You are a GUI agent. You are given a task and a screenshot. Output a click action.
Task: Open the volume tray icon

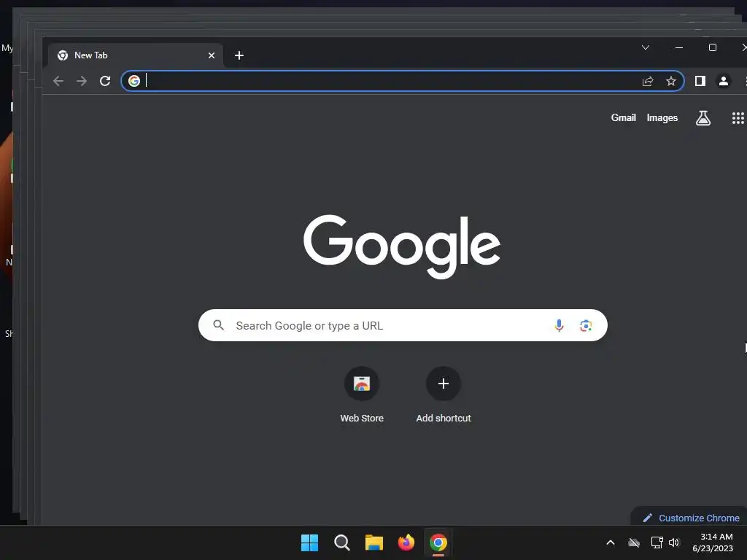click(x=673, y=542)
